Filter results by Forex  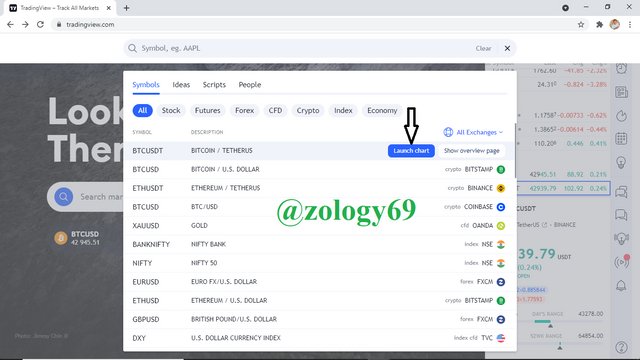(244, 111)
